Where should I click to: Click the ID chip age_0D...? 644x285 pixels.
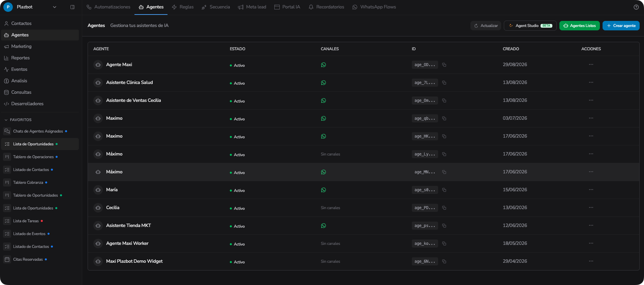click(x=425, y=65)
